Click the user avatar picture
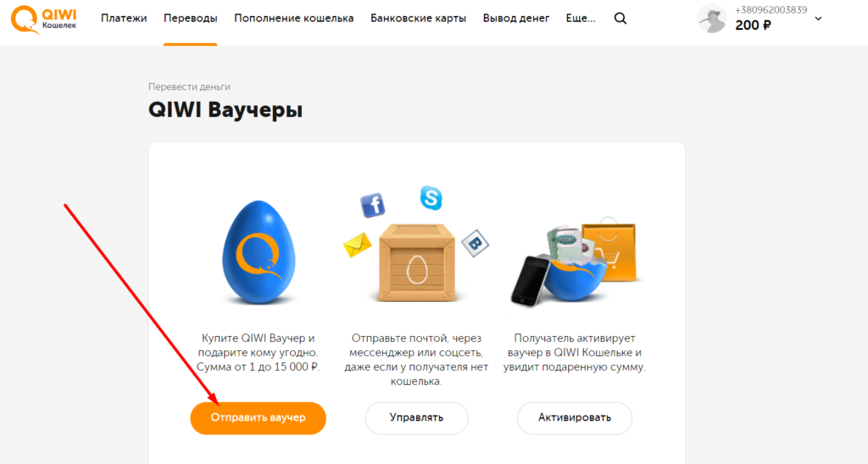This screenshot has height=464, width=868. (x=712, y=19)
